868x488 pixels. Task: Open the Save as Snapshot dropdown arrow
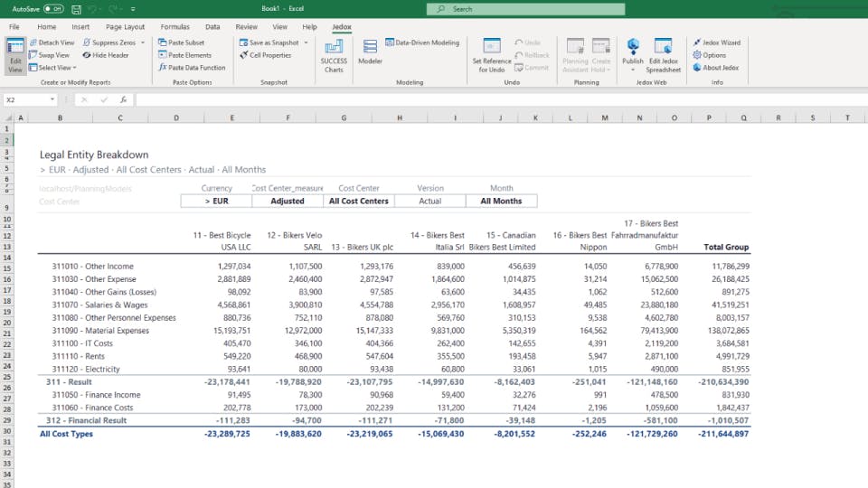(x=306, y=42)
